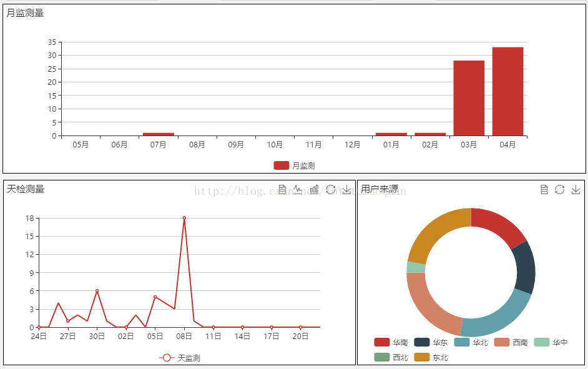Image resolution: width=588 pixels, height=369 pixels.
Task: Toggle the 天监测 legend series
Action: click(179, 358)
